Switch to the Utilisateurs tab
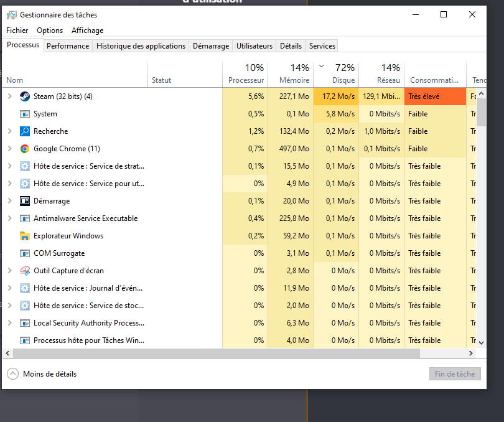Screen dimensions: 504x422 coord(254,46)
